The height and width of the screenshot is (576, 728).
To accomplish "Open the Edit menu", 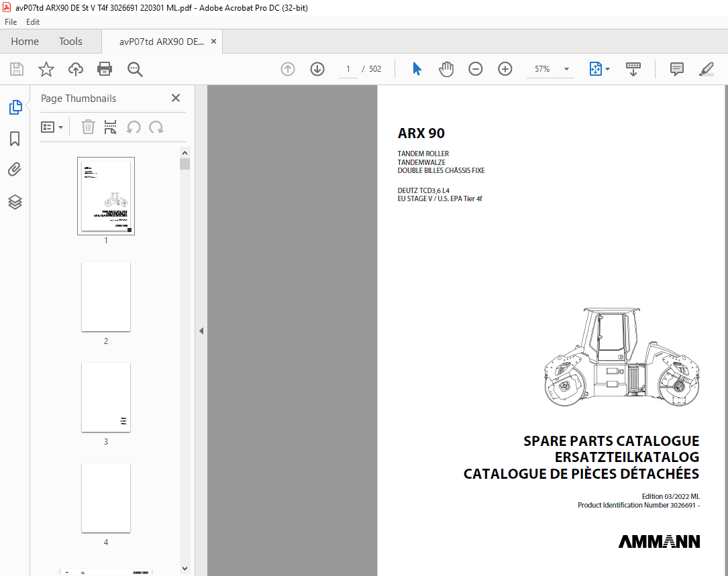I will pos(32,22).
